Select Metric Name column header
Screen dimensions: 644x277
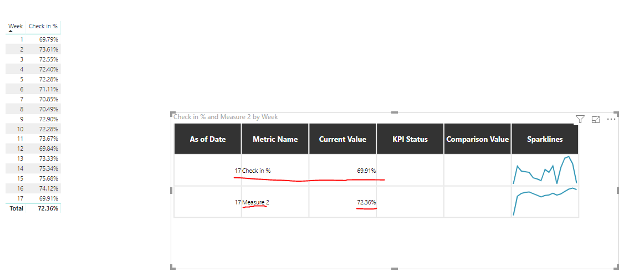275,139
